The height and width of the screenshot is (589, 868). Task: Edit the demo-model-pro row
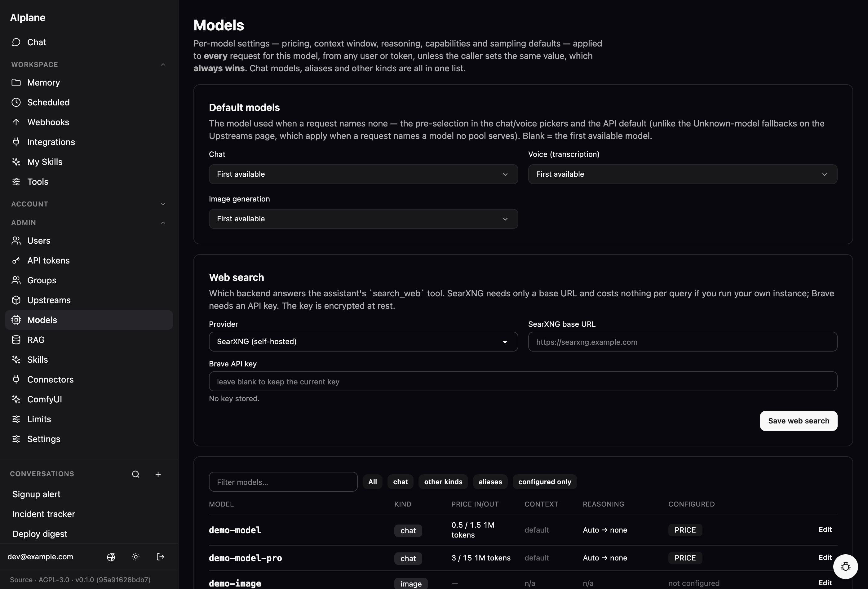825,557
